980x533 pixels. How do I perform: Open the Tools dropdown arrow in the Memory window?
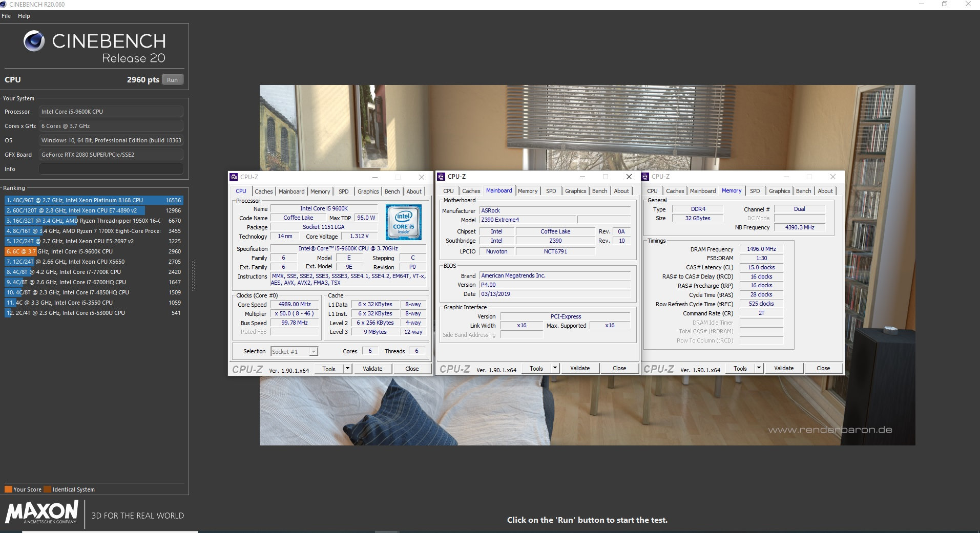[759, 368]
